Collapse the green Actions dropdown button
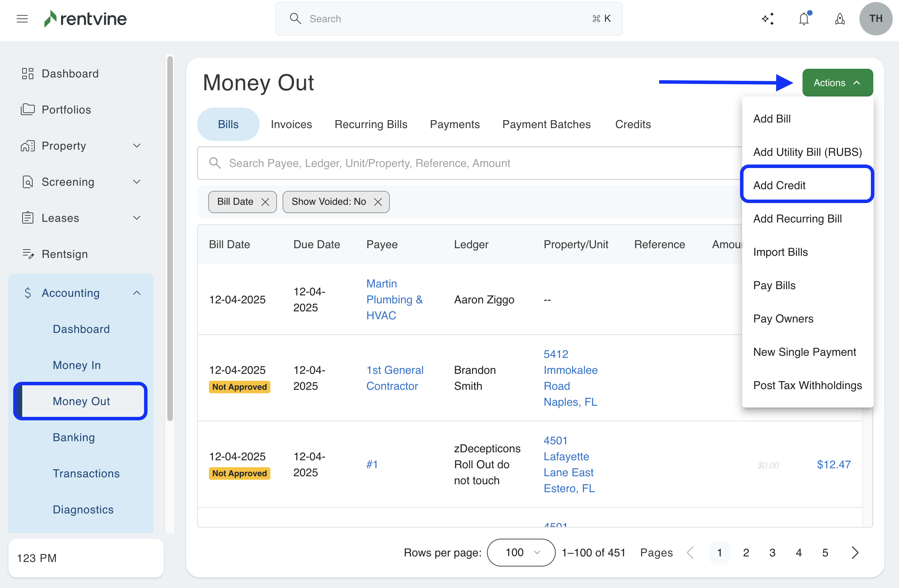Viewport: 899px width, 588px height. pyautogui.click(x=838, y=83)
